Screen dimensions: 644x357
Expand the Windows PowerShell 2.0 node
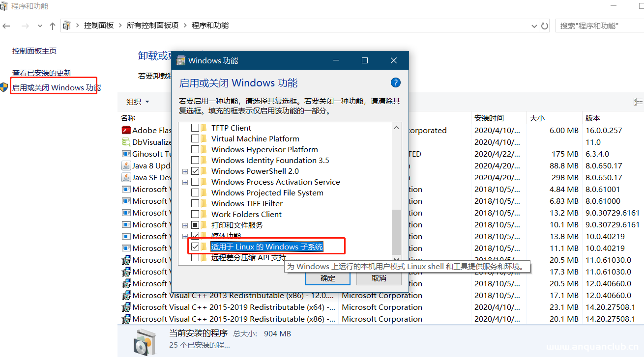click(186, 171)
